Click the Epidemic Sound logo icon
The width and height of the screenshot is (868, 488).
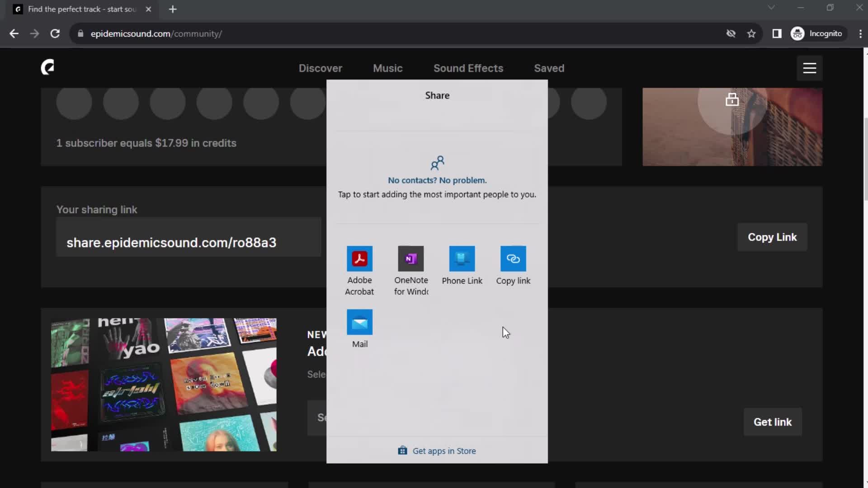[x=47, y=67]
